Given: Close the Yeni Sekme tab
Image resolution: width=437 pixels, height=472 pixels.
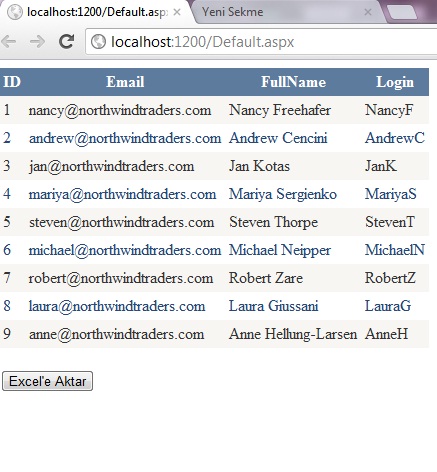Looking at the screenshot, I should point(368,12).
